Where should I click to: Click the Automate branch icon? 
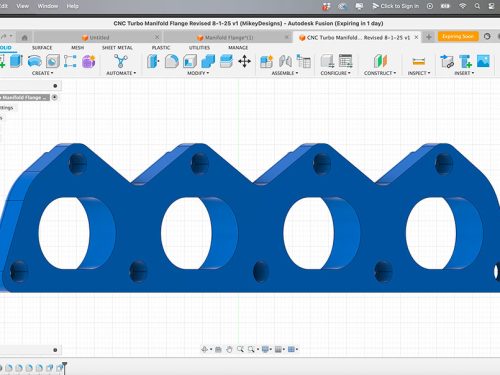click(120, 61)
